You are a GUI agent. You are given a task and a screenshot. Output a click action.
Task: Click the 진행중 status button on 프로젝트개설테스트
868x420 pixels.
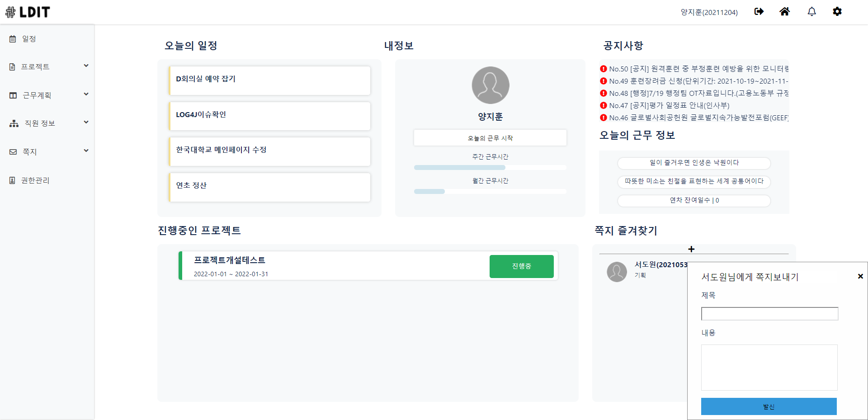[521, 266]
